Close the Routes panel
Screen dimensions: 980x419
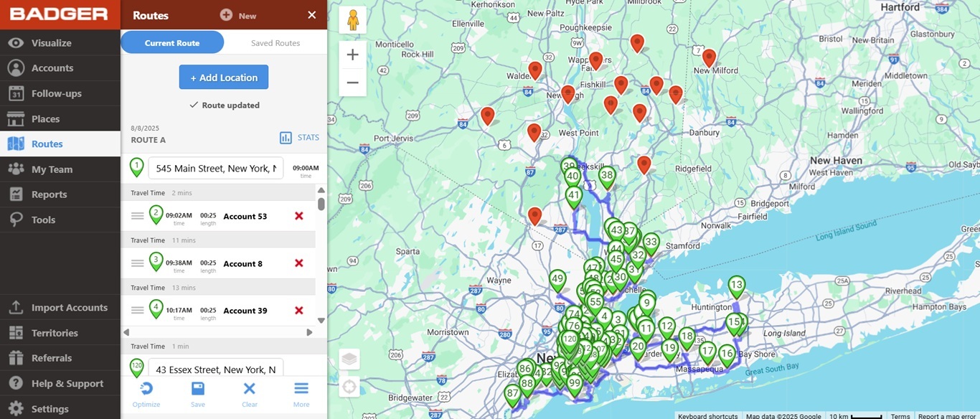click(x=311, y=15)
